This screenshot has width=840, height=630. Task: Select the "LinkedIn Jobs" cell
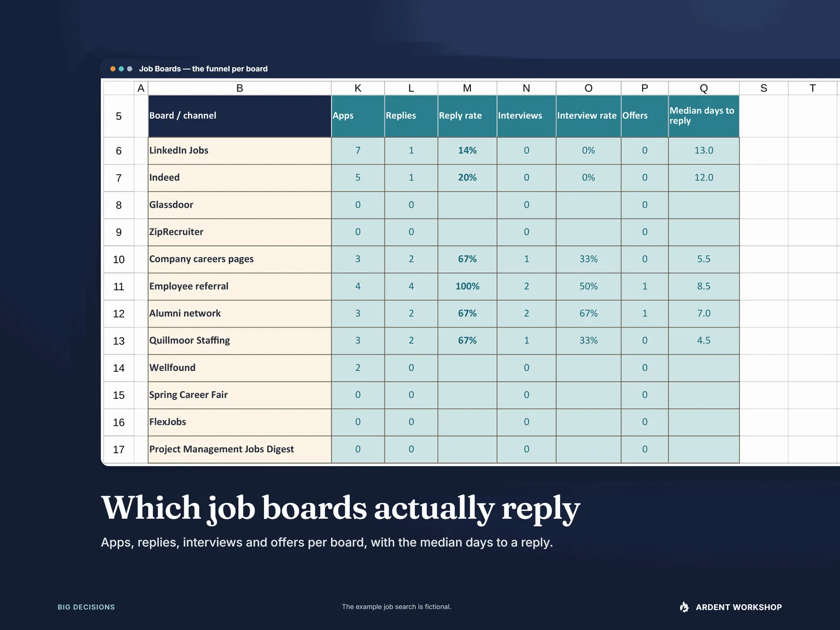click(240, 151)
